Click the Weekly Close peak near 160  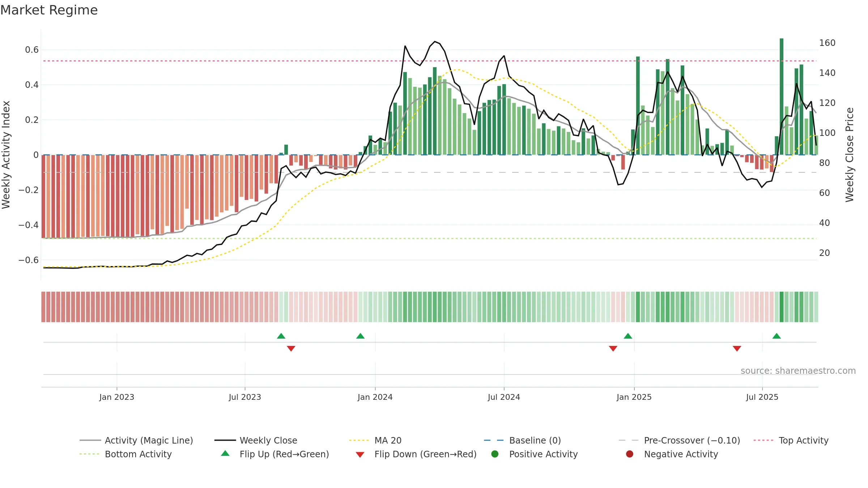[435, 42]
